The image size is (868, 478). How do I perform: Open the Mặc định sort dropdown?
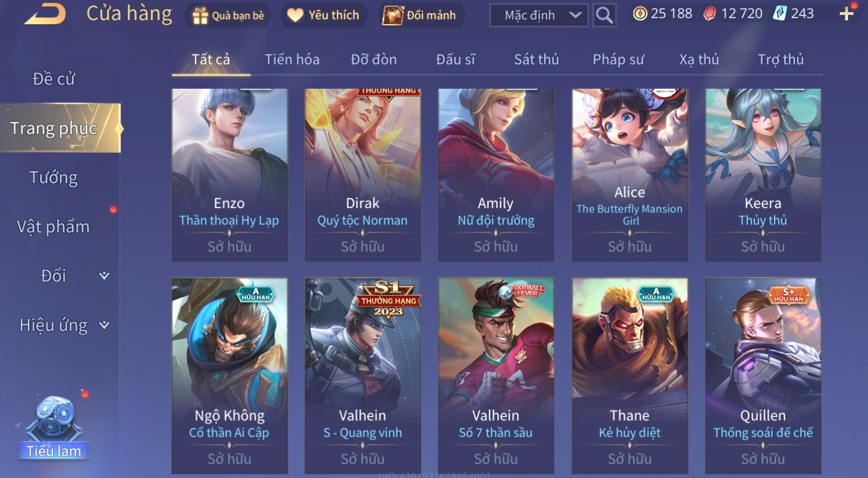tap(539, 16)
